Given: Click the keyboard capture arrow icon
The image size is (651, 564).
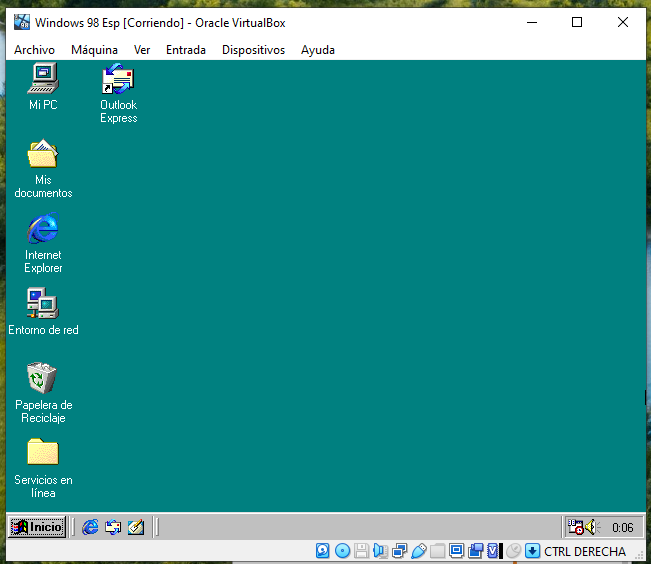Looking at the screenshot, I should coord(532,551).
